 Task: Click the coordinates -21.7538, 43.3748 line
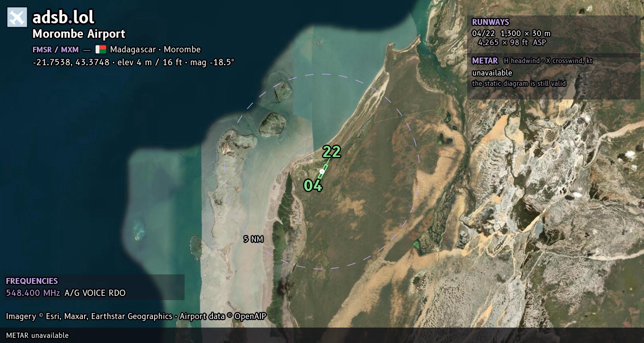coord(134,62)
